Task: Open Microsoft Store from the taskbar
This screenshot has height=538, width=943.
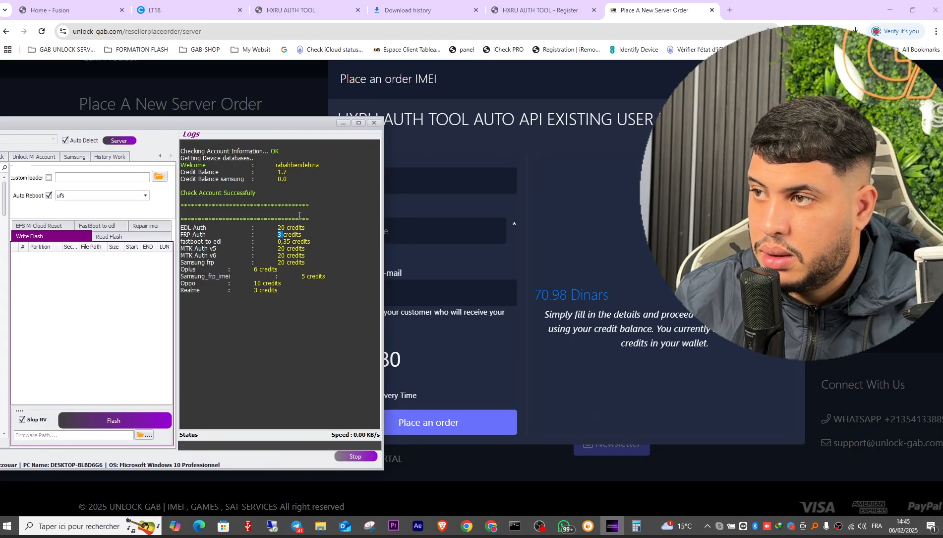Action: [x=223, y=526]
